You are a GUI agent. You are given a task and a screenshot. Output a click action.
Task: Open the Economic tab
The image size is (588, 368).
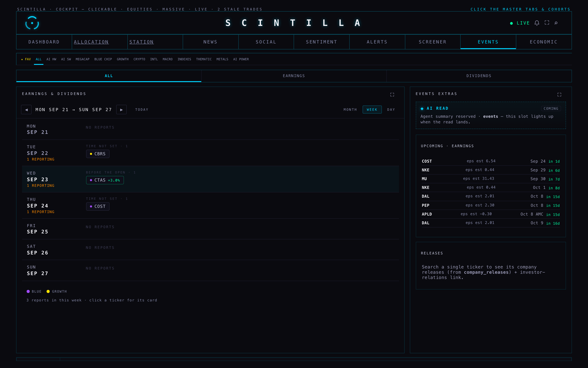point(544,42)
